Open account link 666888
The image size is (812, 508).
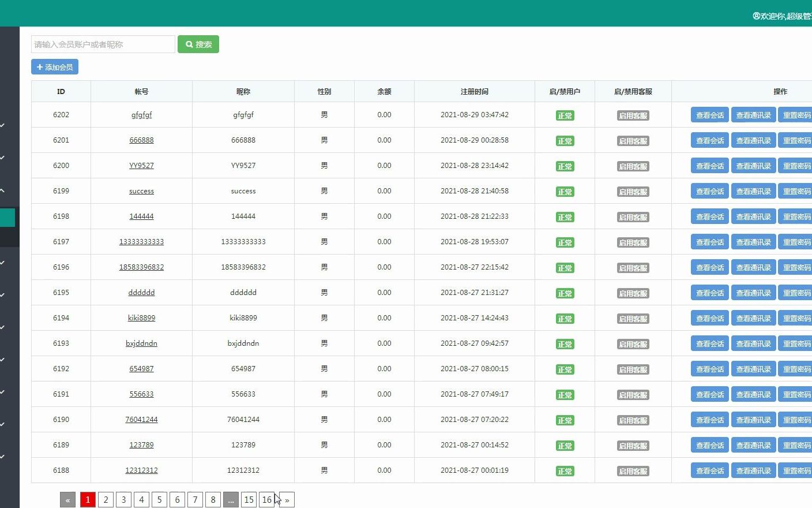[141, 140]
